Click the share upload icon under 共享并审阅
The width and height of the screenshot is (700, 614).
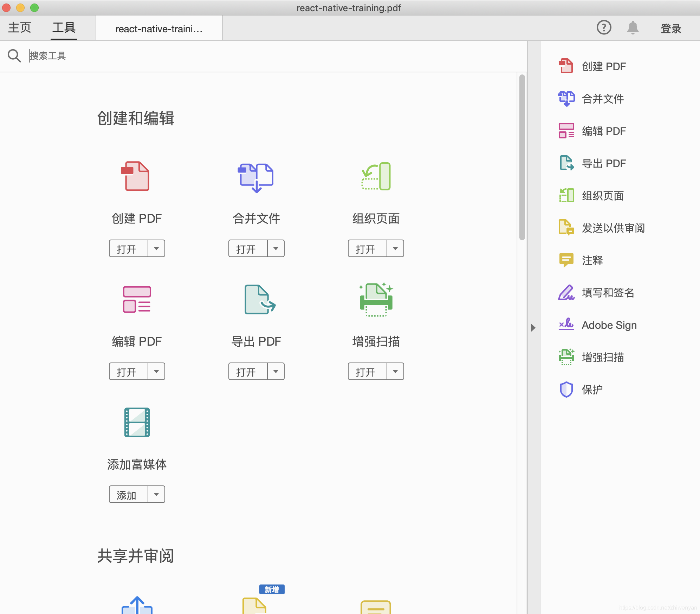pos(137,605)
